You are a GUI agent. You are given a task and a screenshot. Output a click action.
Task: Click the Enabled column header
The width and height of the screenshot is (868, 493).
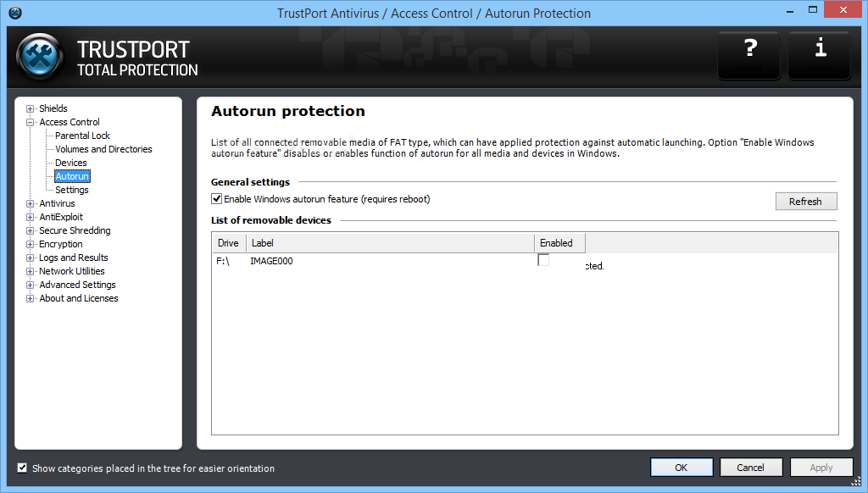pos(559,243)
